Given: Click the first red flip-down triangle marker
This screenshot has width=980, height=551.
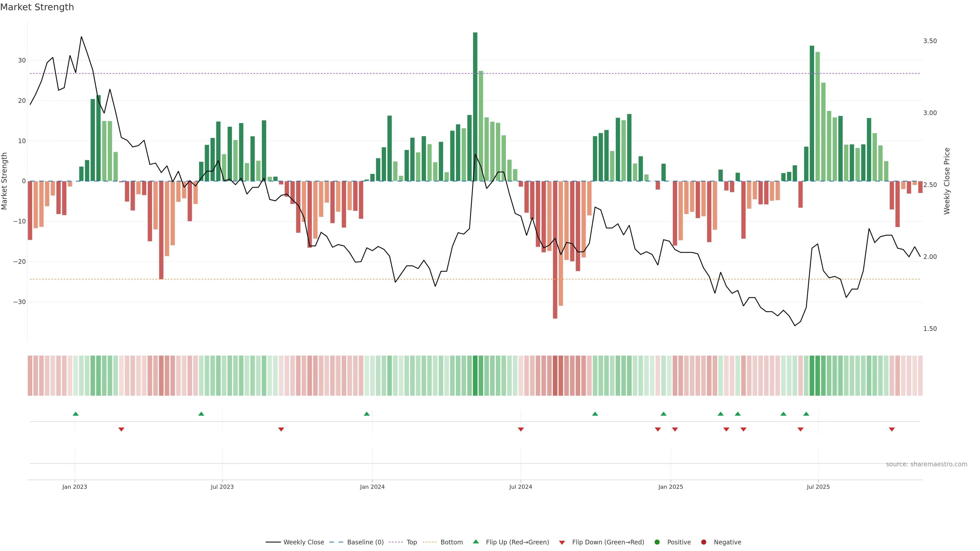Looking at the screenshot, I should point(121,429).
